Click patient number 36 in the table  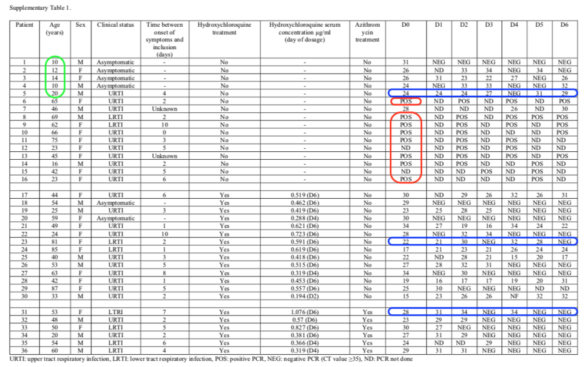point(24,351)
